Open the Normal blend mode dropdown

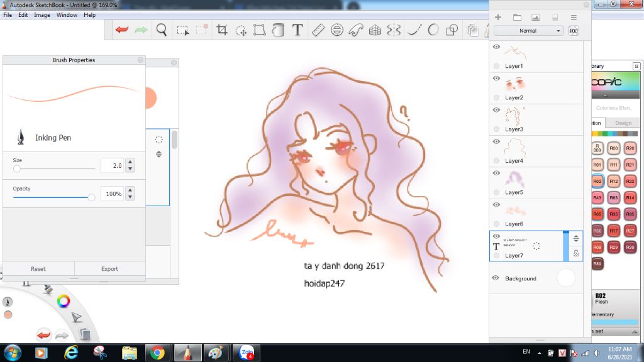(x=528, y=31)
